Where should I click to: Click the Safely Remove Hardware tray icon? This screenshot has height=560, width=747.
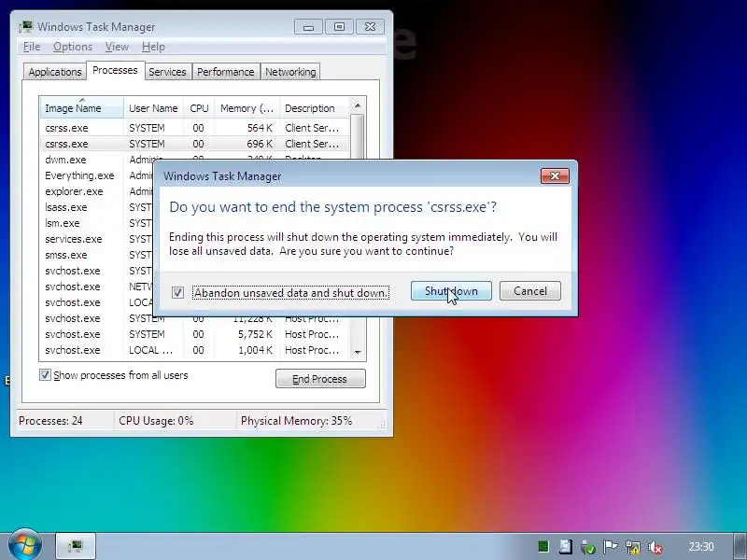588,547
